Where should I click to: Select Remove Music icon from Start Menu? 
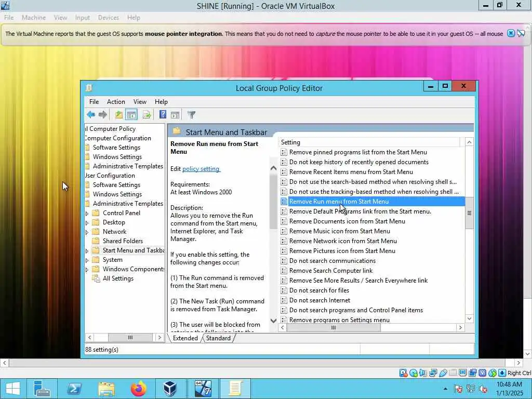[340, 231]
